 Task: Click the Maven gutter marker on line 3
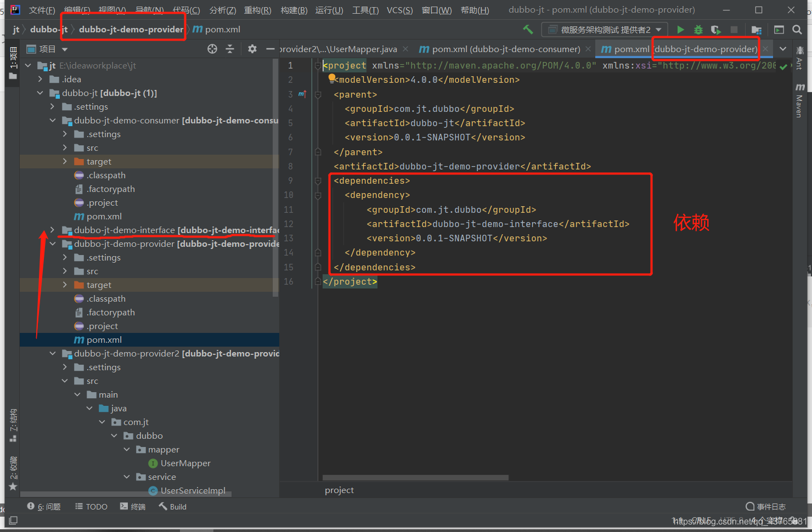click(302, 94)
